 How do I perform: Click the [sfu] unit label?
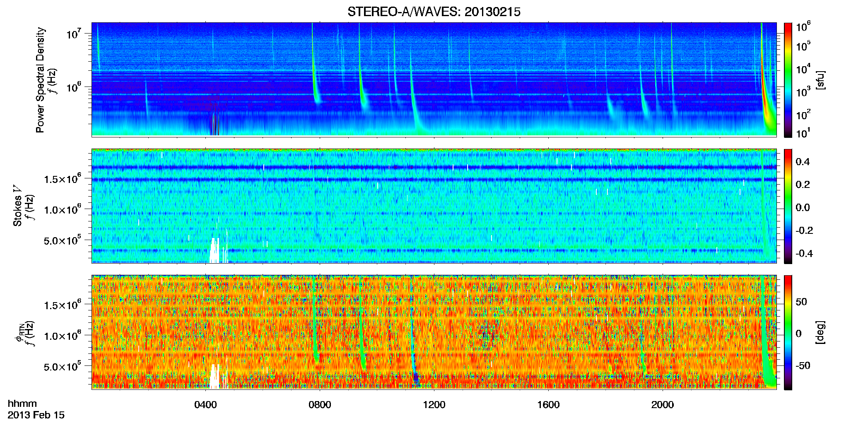[820, 80]
